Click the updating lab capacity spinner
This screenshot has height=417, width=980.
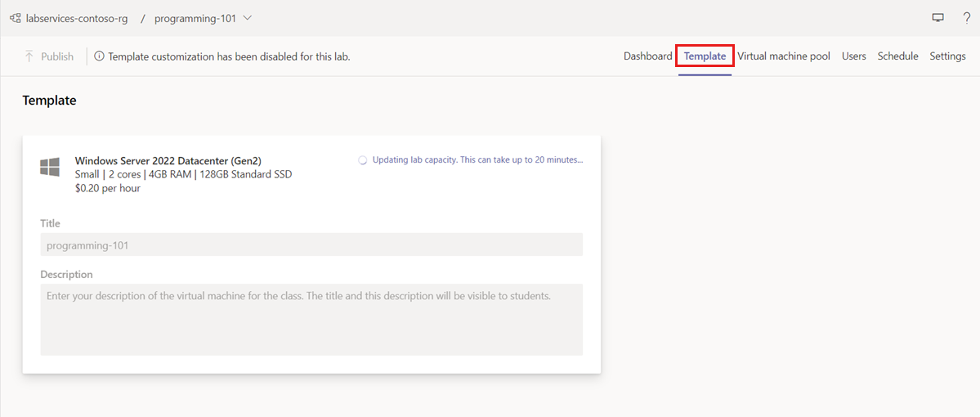pyautogui.click(x=363, y=160)
